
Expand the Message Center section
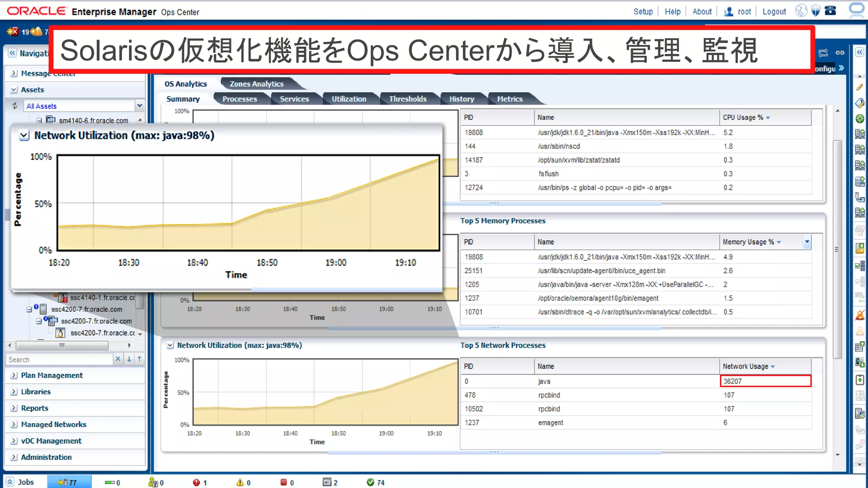(x=14, y=73)
